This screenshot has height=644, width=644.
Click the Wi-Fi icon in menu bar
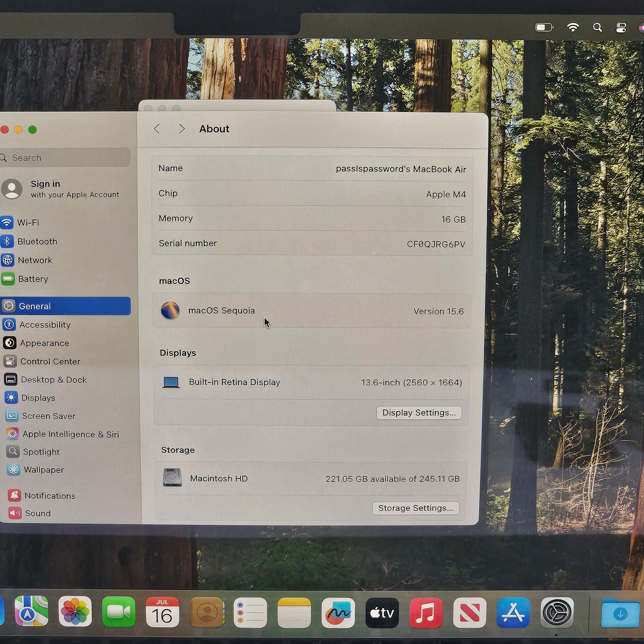pos(573,28)
